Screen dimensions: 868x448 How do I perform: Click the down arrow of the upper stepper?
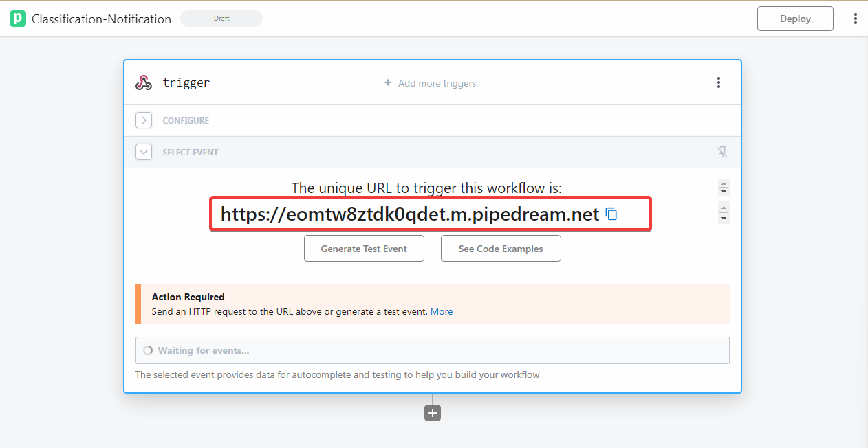[724, 192]
